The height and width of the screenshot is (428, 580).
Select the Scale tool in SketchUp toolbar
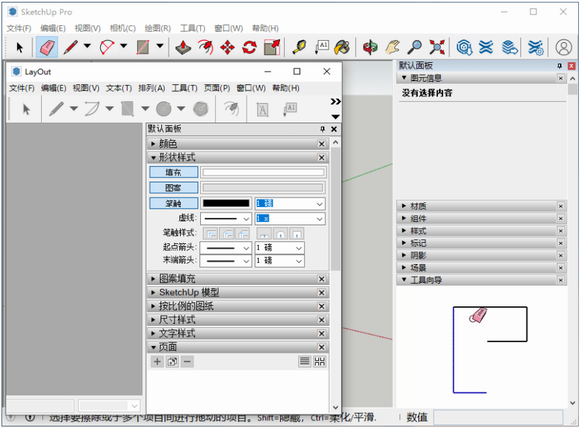[272, 47]
